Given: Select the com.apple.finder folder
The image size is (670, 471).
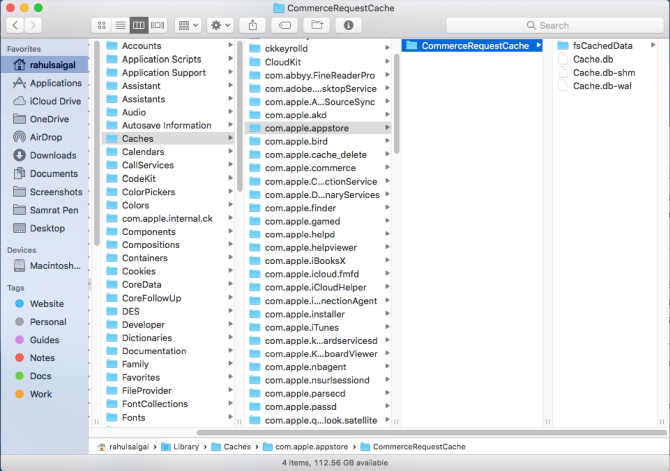Looking at the screenshot, I should pyautogui.click(x=318, y=208).
